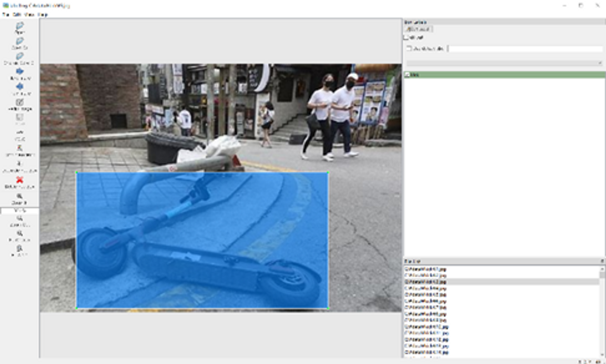Open the File menu
This screenshot has height=364, width=606.
(5, 15)
